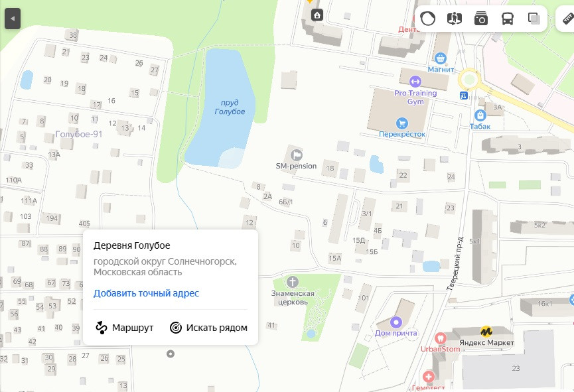Follow the Добавить точный адрес link

coord(146,293)
